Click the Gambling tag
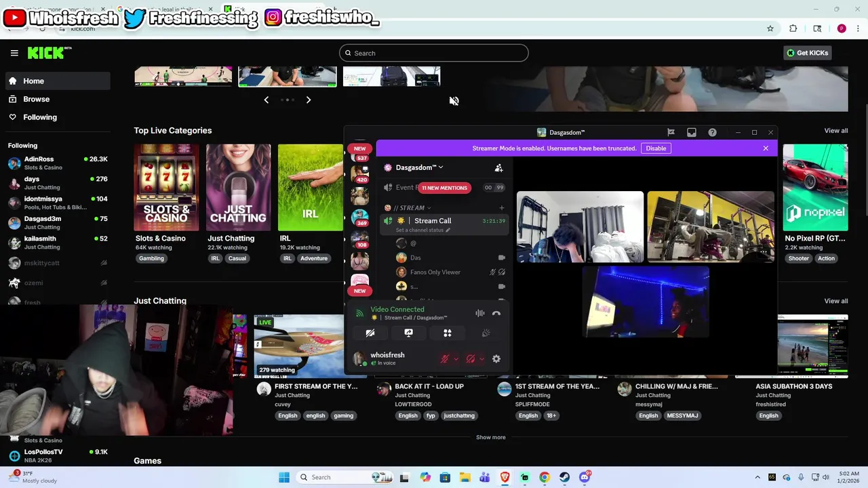This screenshot has height=488, width=868. [x=151, y=258]
